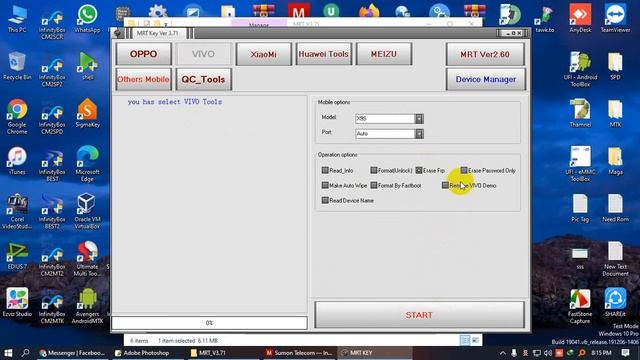The height and width of the screenshot is (360, 640).
Task: Open InfinityBox CM2SCR shortcut
Action: click(52, 24)
